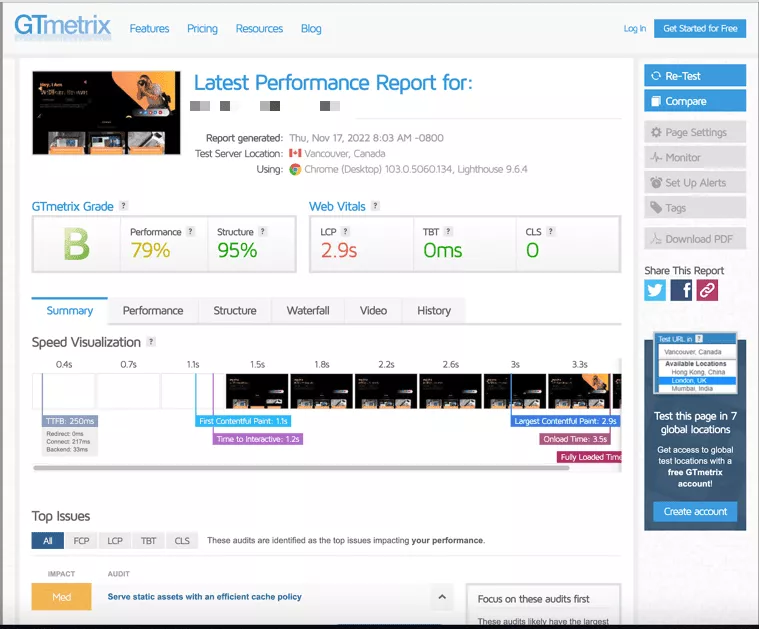The height and width of the screenshot is (629, 759).
Task: Select the TBT issues filter
Action: point(148,540)
